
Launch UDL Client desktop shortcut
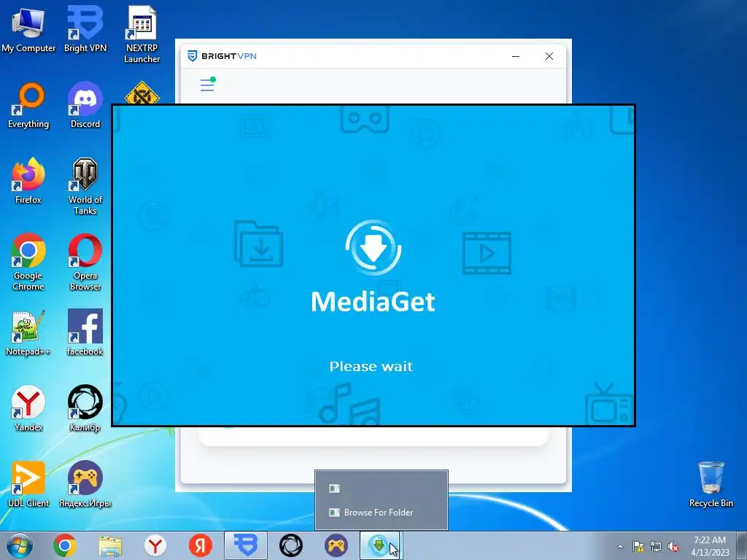(28, 484)
